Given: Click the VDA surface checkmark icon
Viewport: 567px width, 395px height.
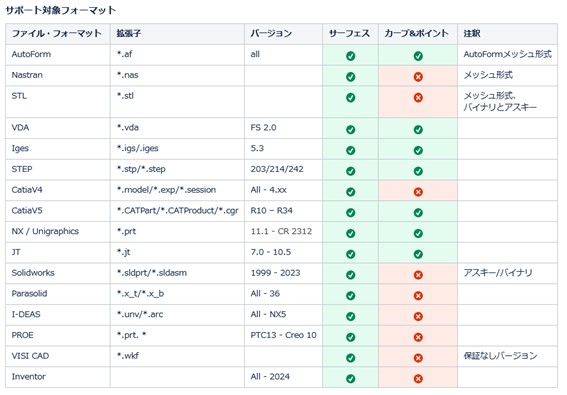Looking at the screenshot, I should coord(350,129).
